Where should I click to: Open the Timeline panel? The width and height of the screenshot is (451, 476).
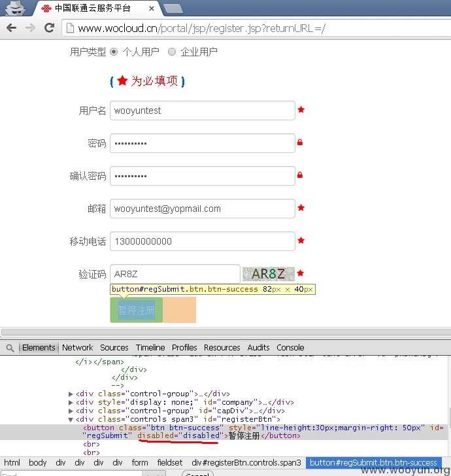[x=150, y=348]
